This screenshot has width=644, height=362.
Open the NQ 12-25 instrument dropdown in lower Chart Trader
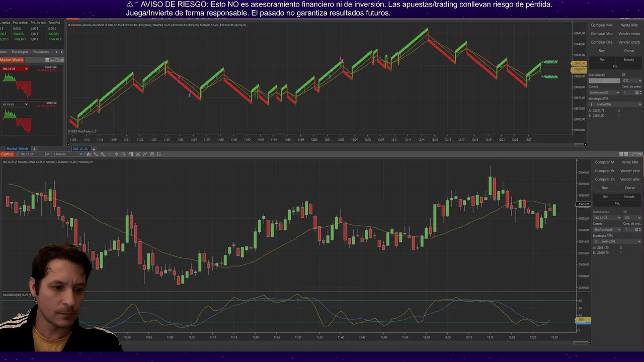click(607, 218)
